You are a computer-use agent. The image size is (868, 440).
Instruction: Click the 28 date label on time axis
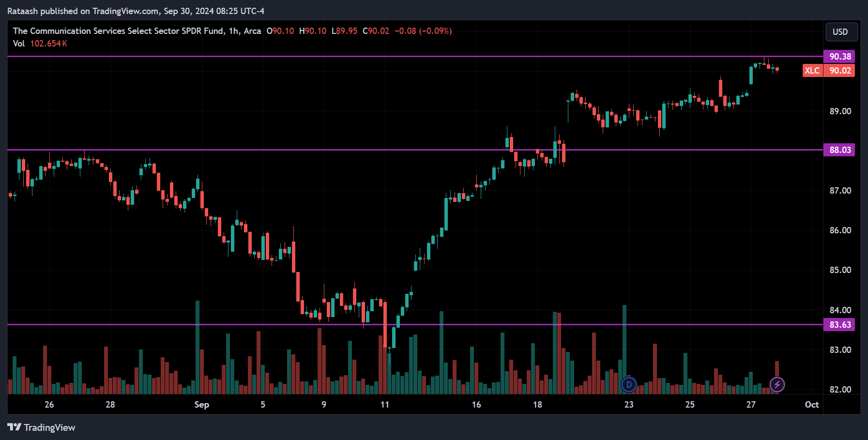coord(110,405)
